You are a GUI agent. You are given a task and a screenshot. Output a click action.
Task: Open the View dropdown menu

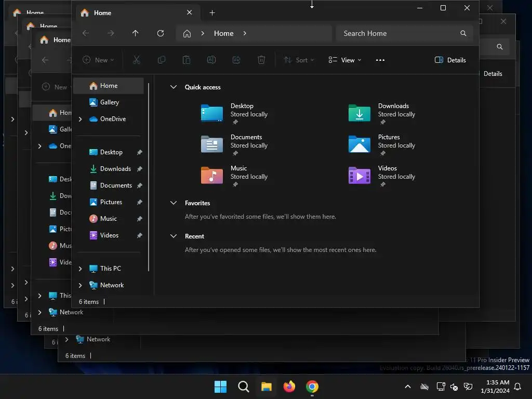click(x=345, y=60)
